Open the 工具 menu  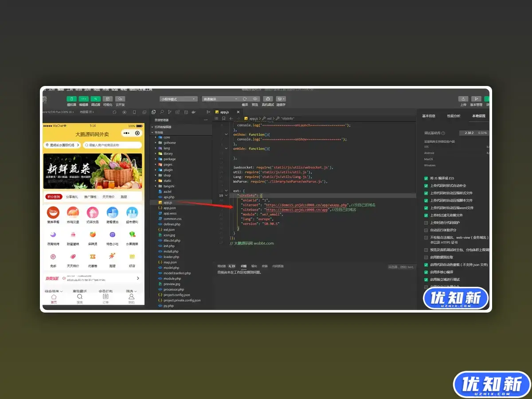tap(70, 89)
